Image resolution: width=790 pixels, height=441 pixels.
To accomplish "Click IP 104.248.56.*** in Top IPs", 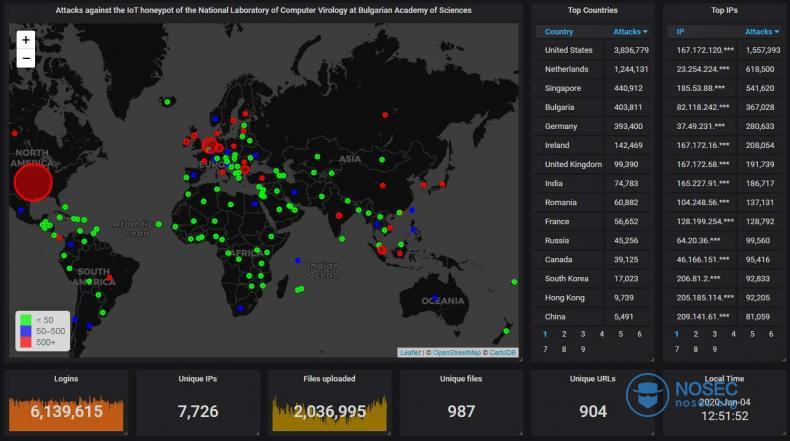I will tap(702, 202).
